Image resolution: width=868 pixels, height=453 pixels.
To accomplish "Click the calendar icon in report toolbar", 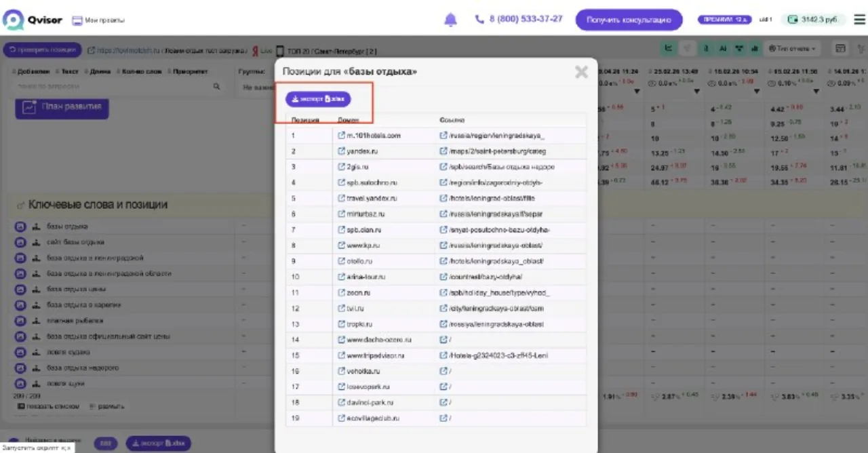I will tap(841, 48).
